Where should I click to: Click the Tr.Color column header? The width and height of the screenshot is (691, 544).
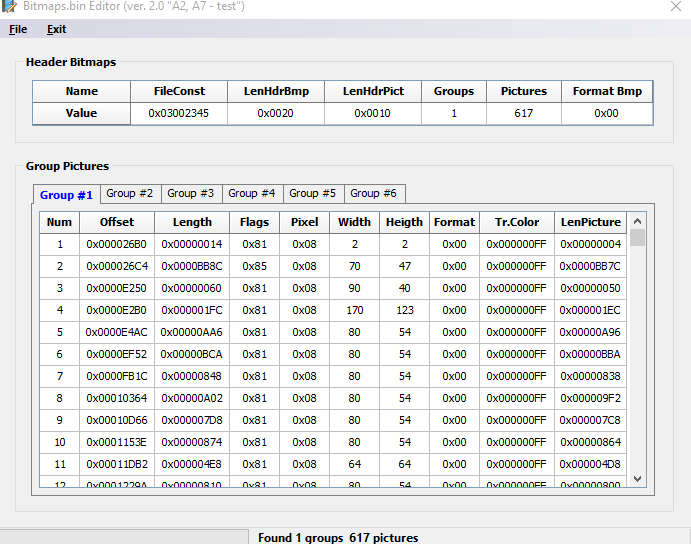[516, 222]
